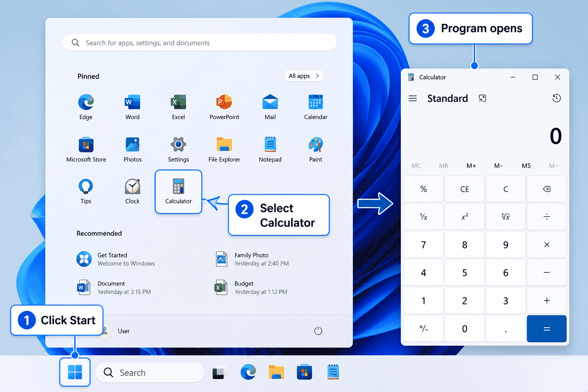Open the Clock app
The image size is (588, 392).
click(132, 191)
